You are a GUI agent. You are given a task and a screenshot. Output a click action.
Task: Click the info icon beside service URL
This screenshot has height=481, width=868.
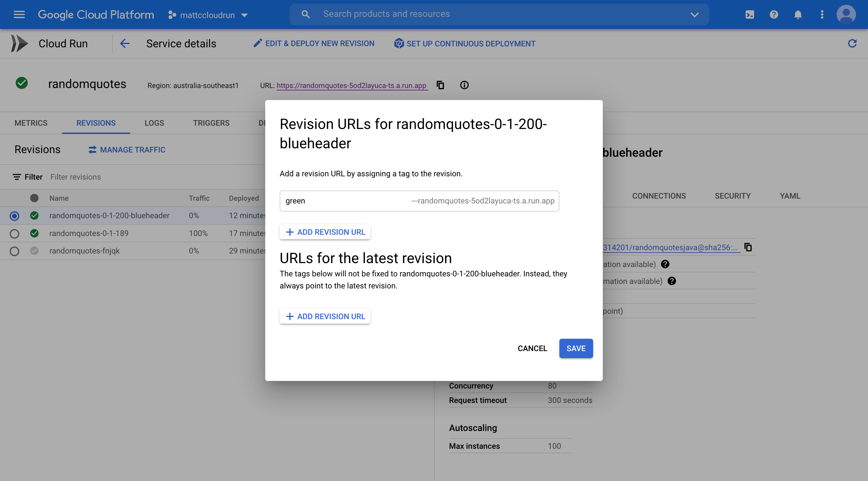[464, 85]
